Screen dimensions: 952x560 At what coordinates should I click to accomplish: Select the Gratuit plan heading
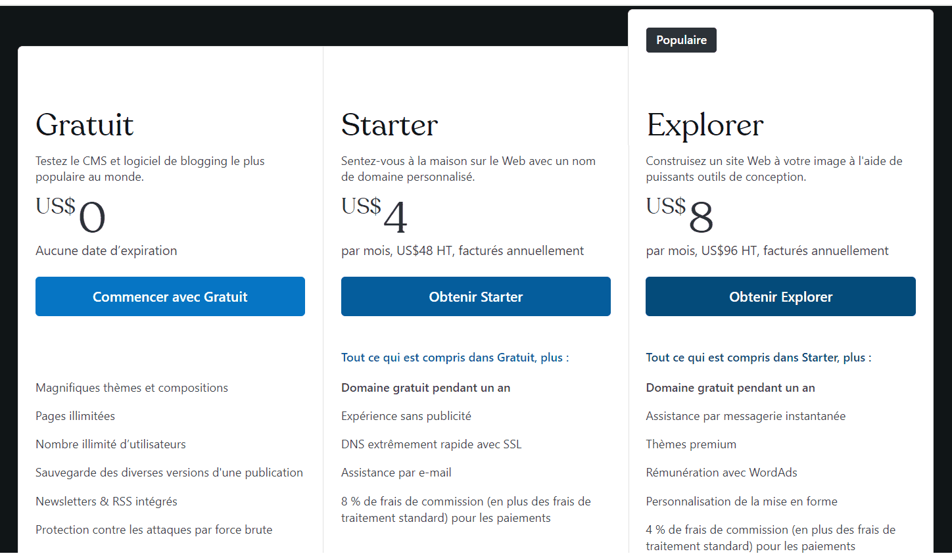point(85,125)
